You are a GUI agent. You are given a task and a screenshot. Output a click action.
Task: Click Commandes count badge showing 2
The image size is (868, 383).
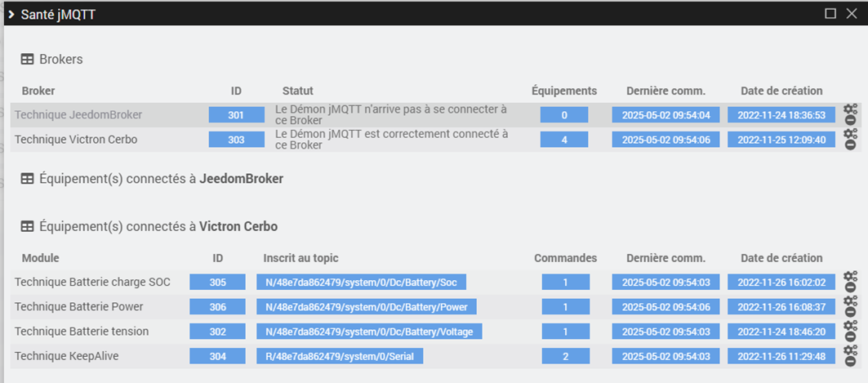[565, 356]
